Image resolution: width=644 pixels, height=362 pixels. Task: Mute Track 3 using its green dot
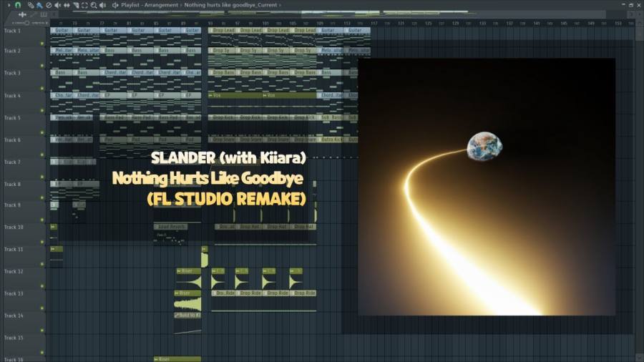(x=42, y=88)
